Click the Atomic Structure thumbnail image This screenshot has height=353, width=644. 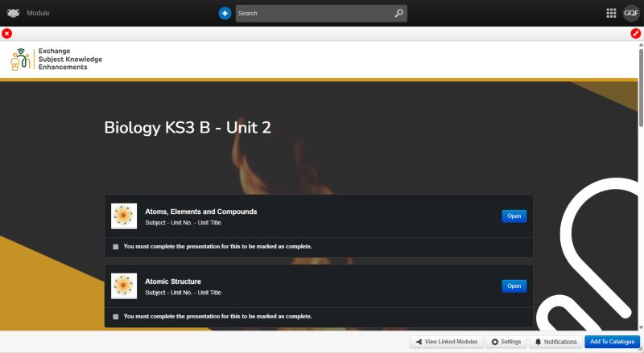(123, 285)
